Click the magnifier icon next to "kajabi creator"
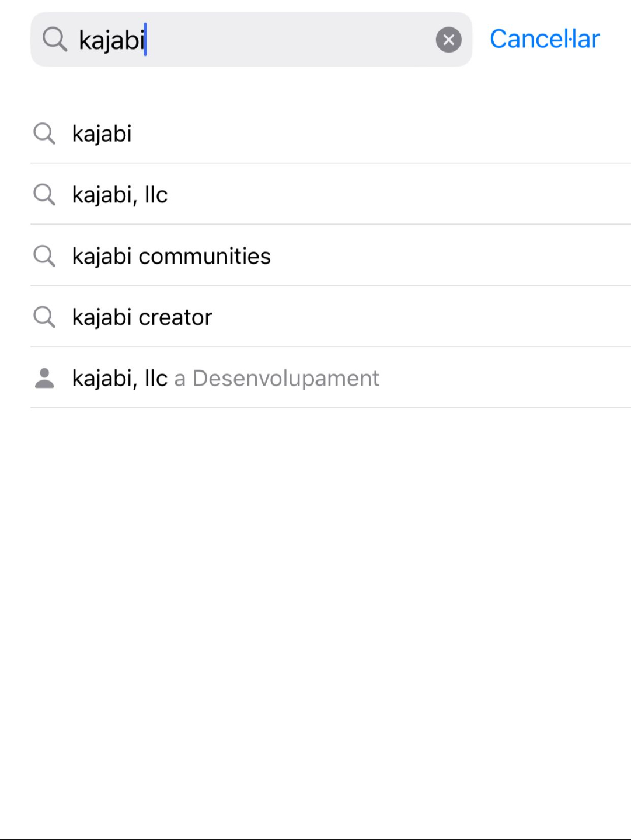 (x=44, y=317)
